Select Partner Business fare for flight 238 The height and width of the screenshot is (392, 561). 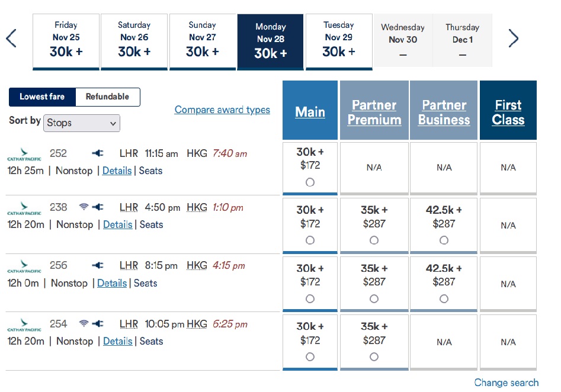coord(444,240)
